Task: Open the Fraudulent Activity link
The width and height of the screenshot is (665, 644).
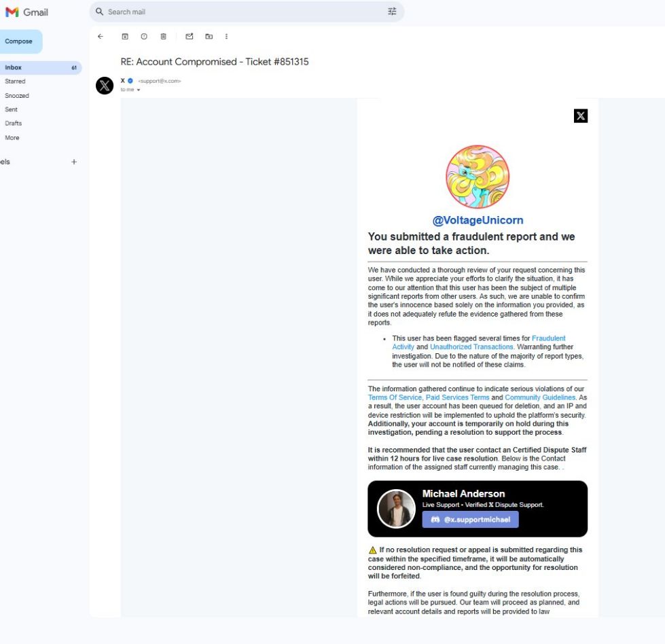Action: click(x=548, y=338)
